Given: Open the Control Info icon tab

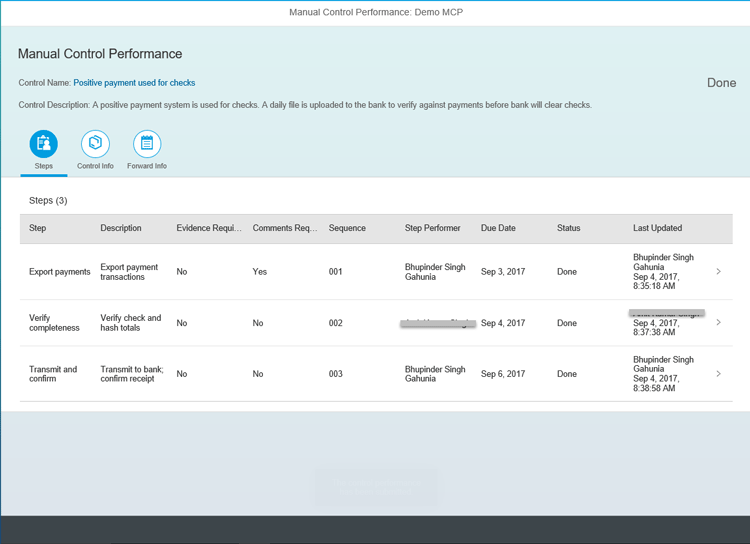Looking at the screenshot, I should tap(95, 144).
